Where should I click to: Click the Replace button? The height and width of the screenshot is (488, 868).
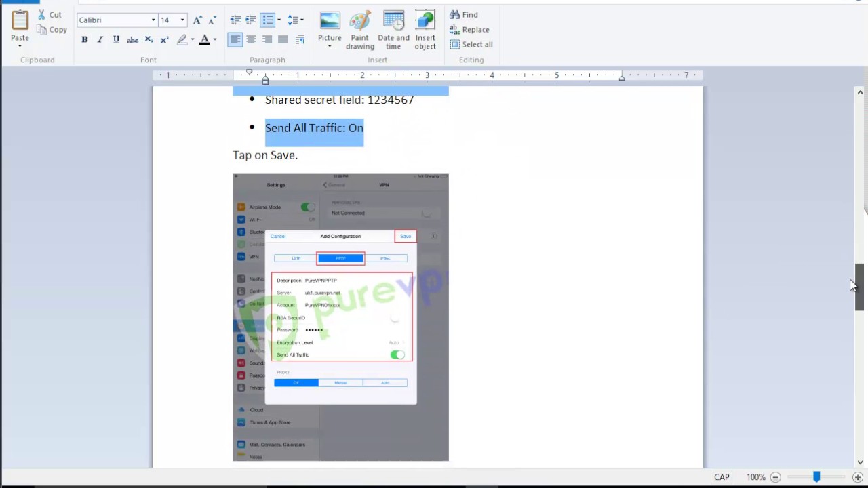tap(469, 30)
